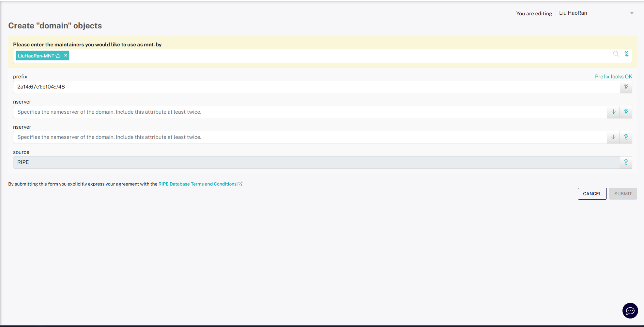The image size is (644, 327).
Task: Click the 'Prefix looks OK' status text
Action: pyautogui.click(x=613, y=76)
